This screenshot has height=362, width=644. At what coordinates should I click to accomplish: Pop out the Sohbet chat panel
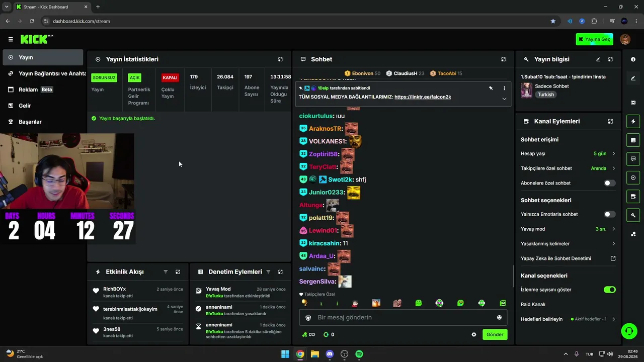point(503,59)
